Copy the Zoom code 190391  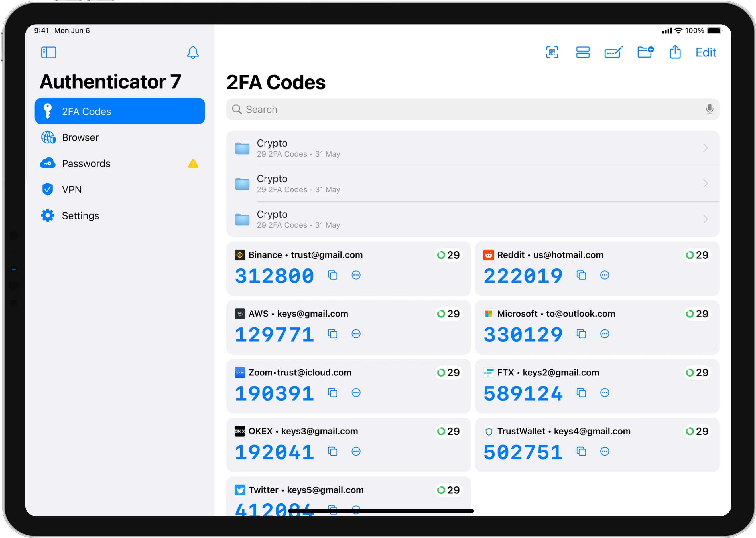pyautogui.click(x=332, y=393)
